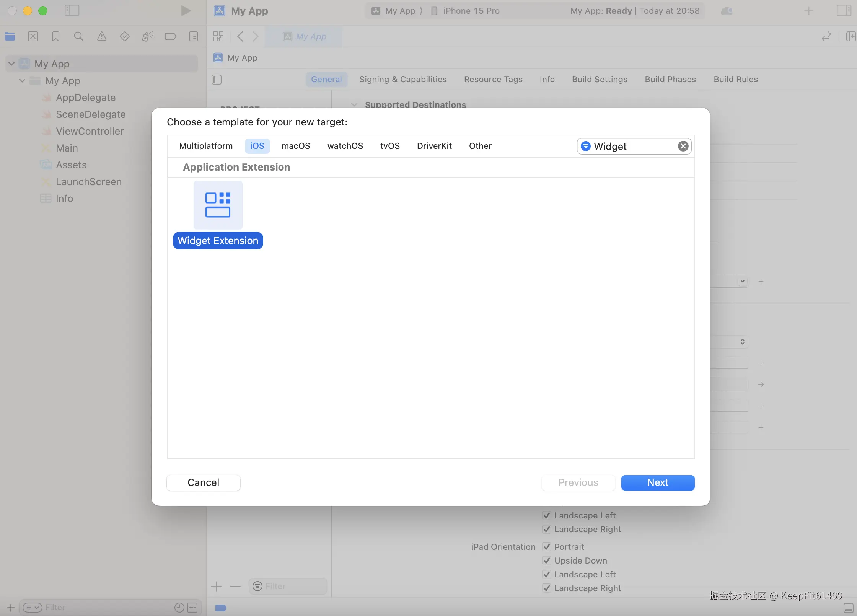Collapse the My App project root
857x616 pixels.
pos(11,64)
